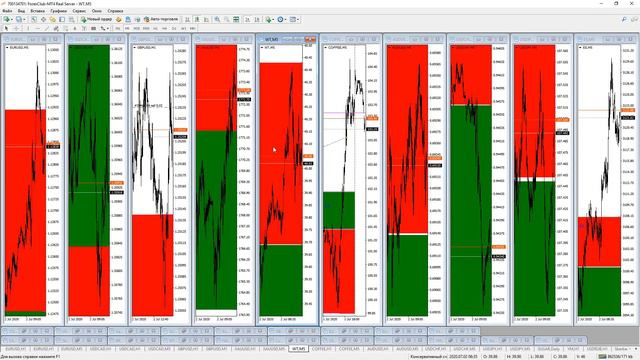Viewport: 640px width, 360px height.
Task: Switch to the AUDUSD,H1 chart tab
Action: pyautogui.click(x=378, y=349)
